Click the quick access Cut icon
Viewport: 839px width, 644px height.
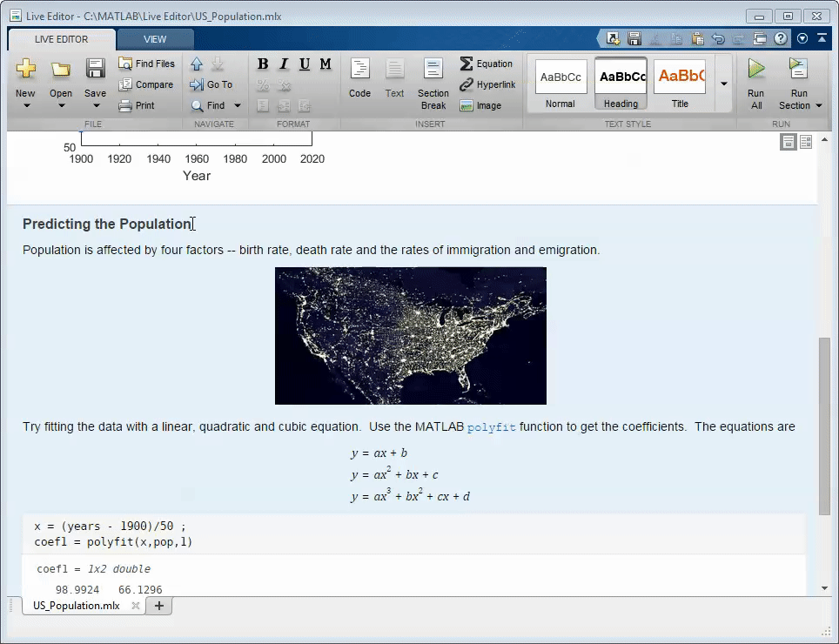[x=655, y=38]
